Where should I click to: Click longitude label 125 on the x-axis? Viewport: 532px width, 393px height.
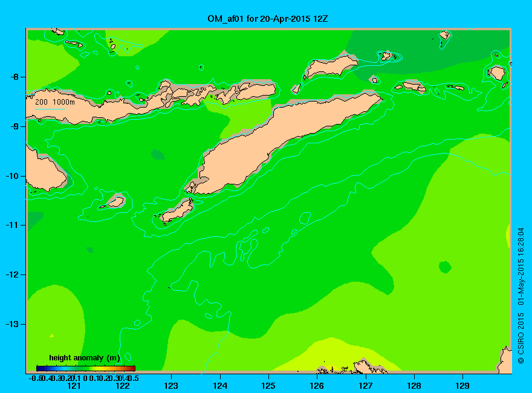pos(268,386)
